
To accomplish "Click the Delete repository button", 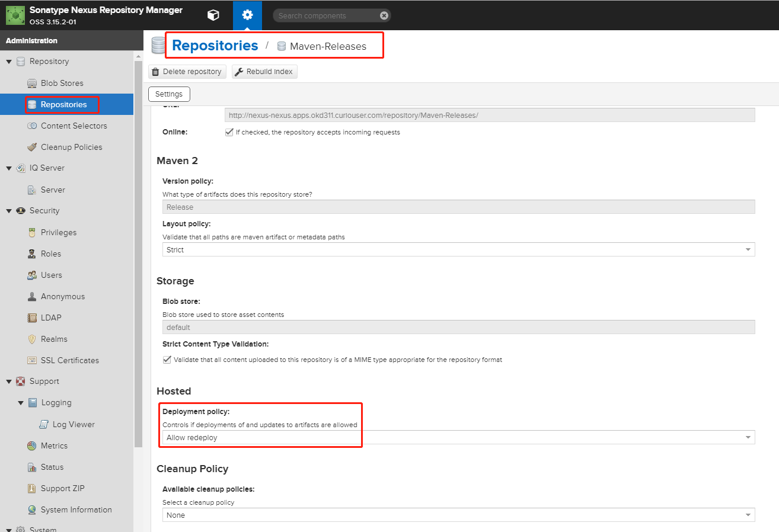I will tap(187, 71).
